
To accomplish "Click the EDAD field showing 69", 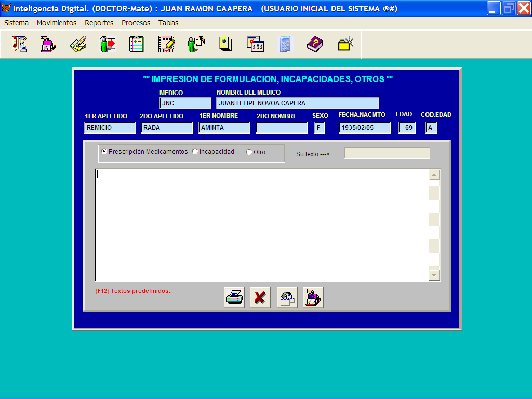I will (x=407, y=128).
